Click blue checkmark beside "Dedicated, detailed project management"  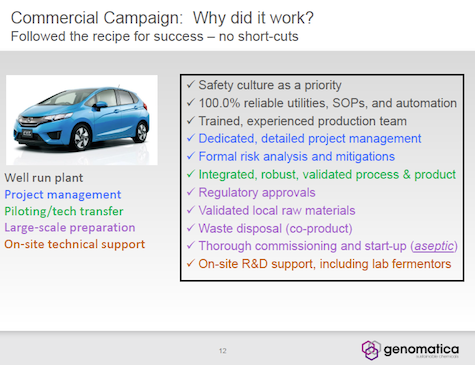[x=191, y=138]
